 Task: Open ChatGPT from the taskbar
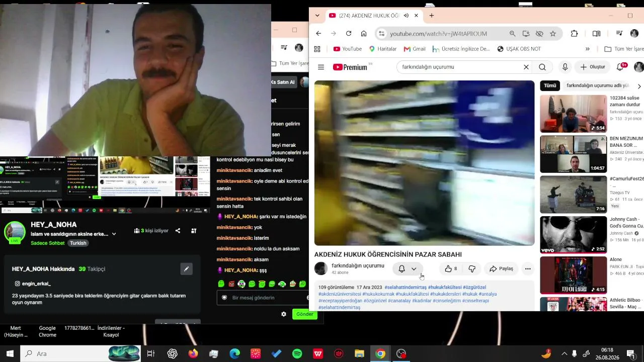click(x=173, y=353)
